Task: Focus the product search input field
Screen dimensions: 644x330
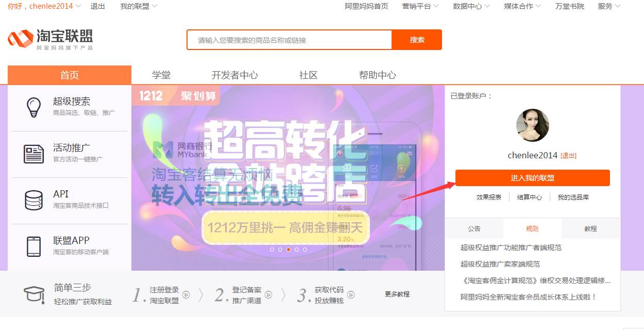Action: click(x=290, y=40)
